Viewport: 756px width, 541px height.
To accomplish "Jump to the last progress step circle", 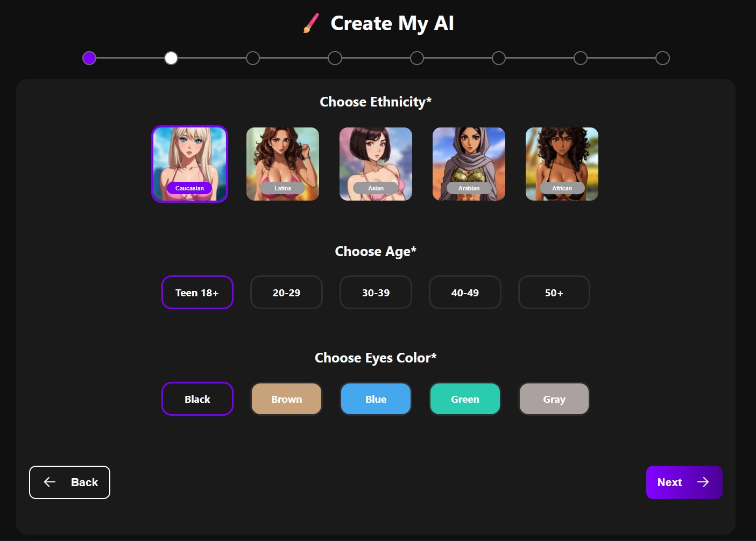I will (662, 58).
